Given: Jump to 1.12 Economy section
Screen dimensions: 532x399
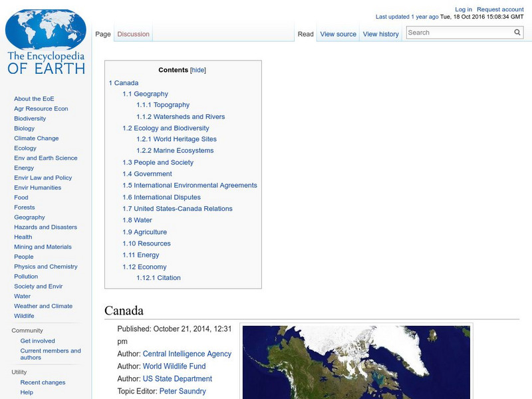Looking at the screenshot, I should [144, 267].
